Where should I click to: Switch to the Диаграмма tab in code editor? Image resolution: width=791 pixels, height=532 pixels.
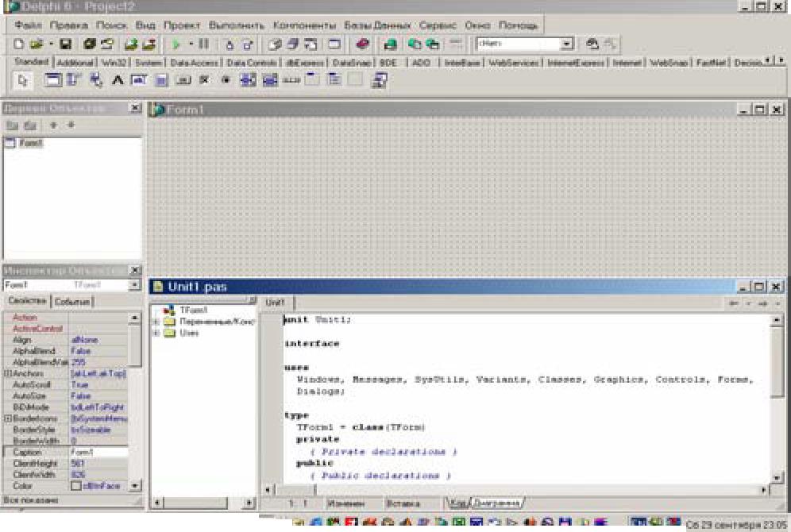[x=497, y=503]
